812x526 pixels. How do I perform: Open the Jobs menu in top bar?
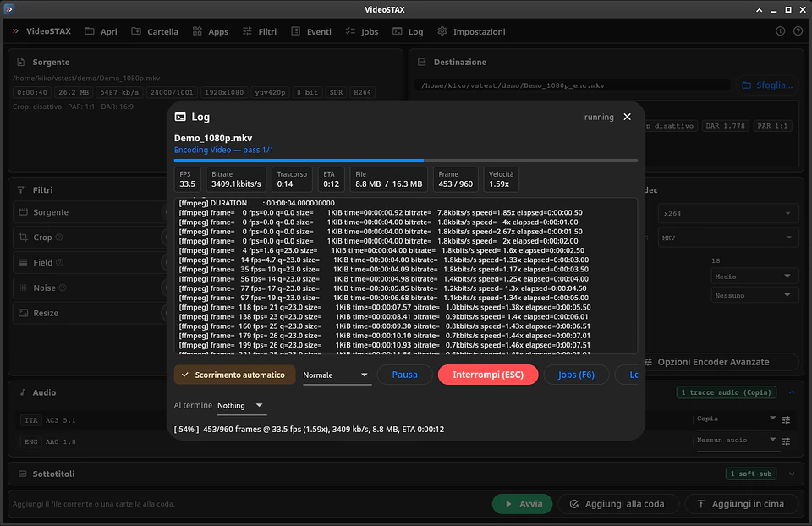(x=361, y=31)
